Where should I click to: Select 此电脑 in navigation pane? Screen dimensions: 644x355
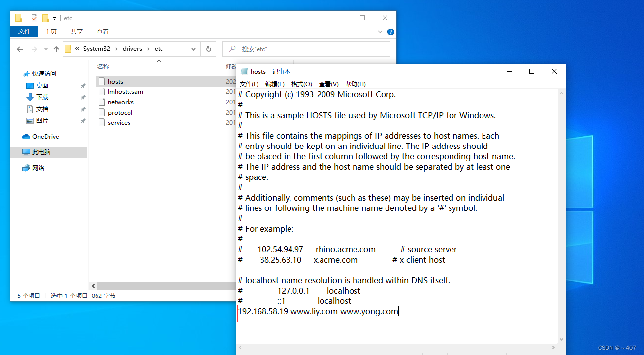[x=49, y=152]
